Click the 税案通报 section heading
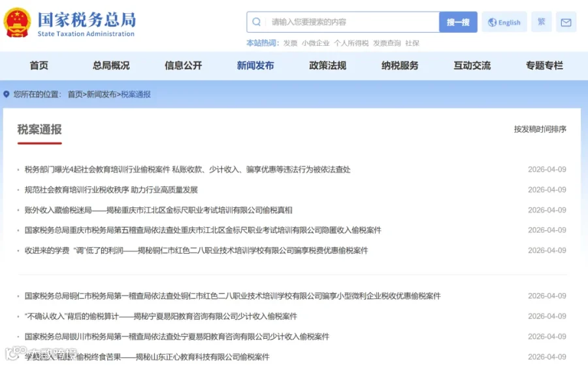Image resolution: width=588 pixels, height=365 pixels. pos(39,130)
